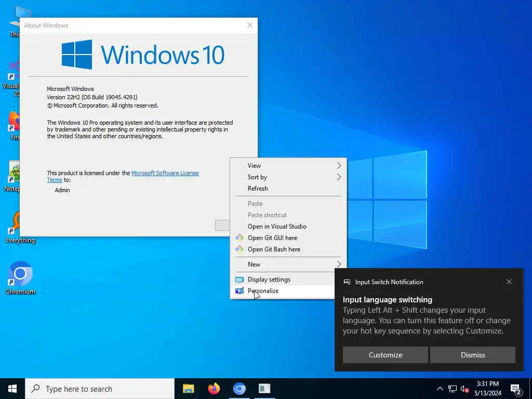This screenshot has height=399, width=532.
Task: Close the Input Switch Notification toast
Action: pos(509,282)
